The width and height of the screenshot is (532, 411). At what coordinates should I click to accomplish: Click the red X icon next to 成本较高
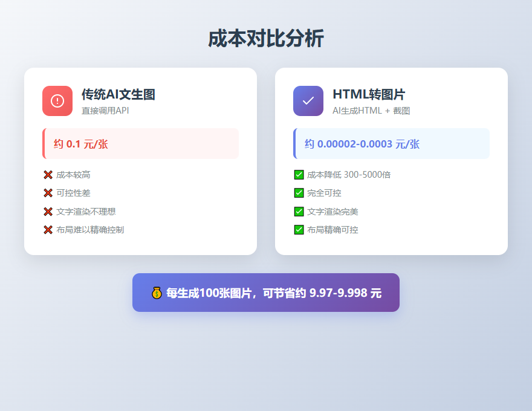(x=48, y=174)
